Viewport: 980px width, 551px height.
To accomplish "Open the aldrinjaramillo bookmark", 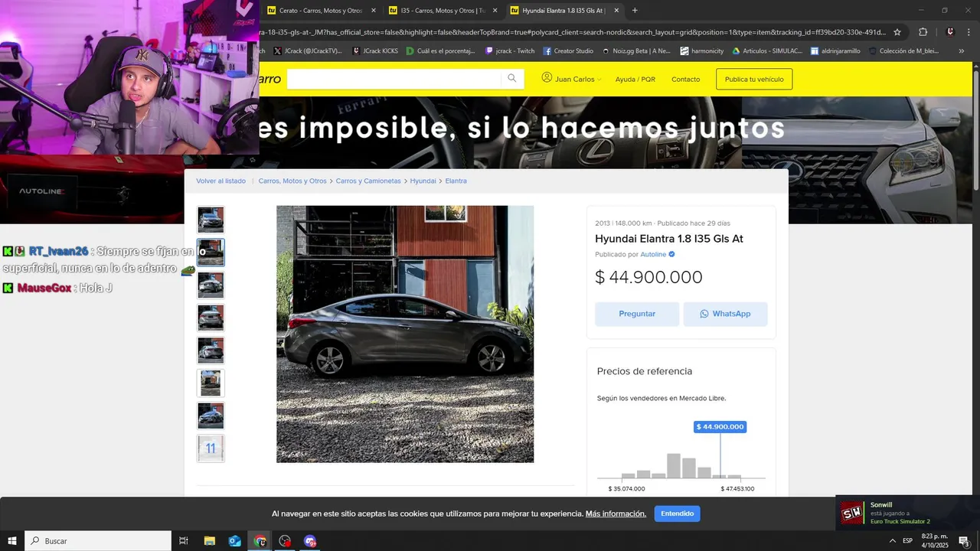I will click(835, 51).
